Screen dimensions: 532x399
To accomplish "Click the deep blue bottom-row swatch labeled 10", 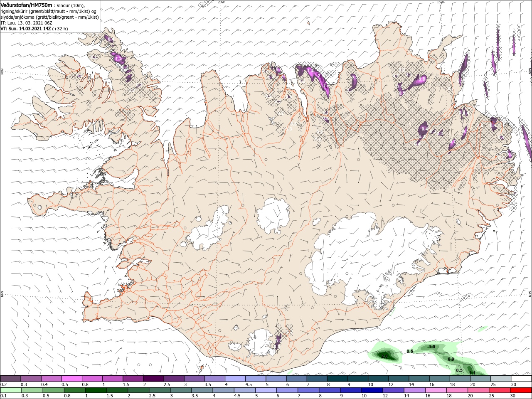I will click(372, 390).
